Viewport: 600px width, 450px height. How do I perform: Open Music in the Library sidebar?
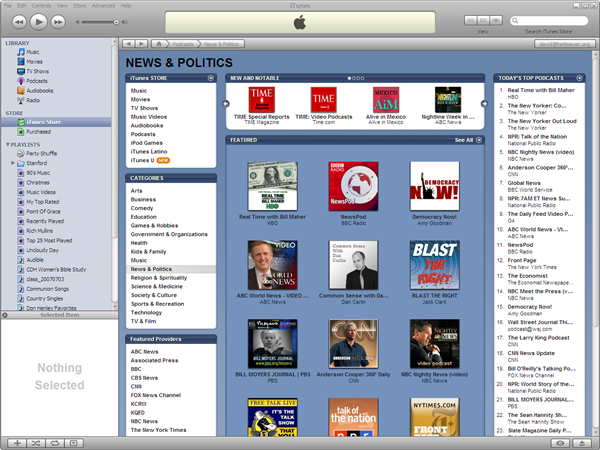[x=33, y=52]
